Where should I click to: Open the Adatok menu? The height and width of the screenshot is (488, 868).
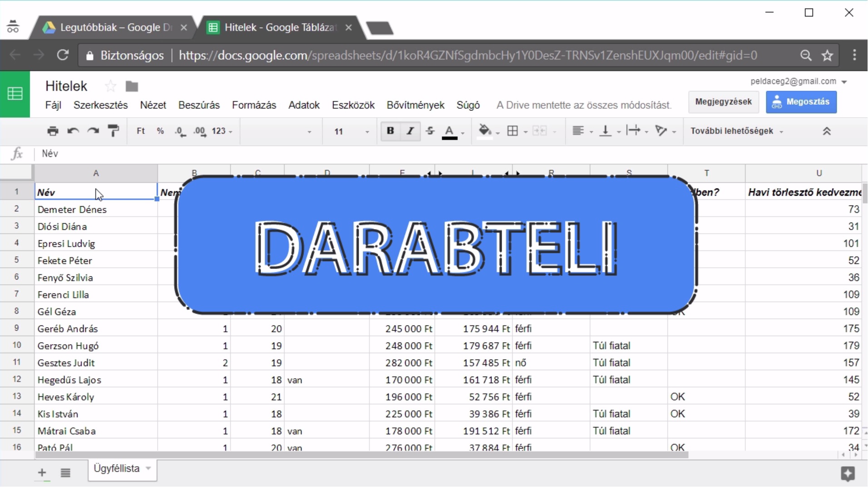[x=304, y=105]
